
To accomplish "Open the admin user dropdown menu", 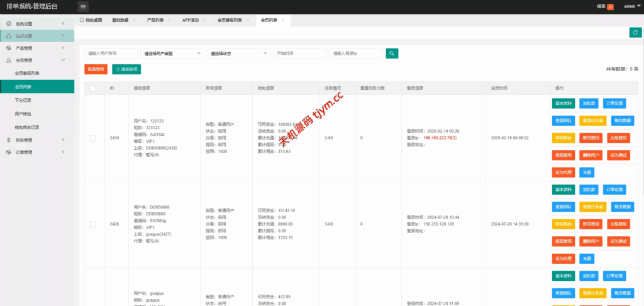I will (x=630, y=6).
